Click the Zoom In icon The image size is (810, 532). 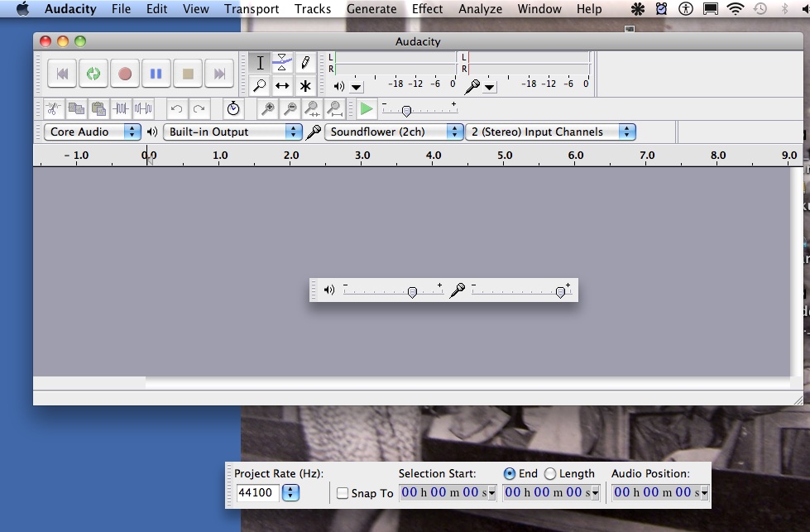pos(267,108)
